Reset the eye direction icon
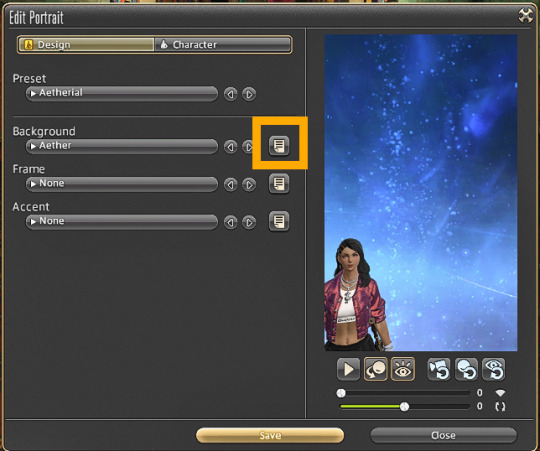Viewport: 540px width, 451px height. coord(494,369)
